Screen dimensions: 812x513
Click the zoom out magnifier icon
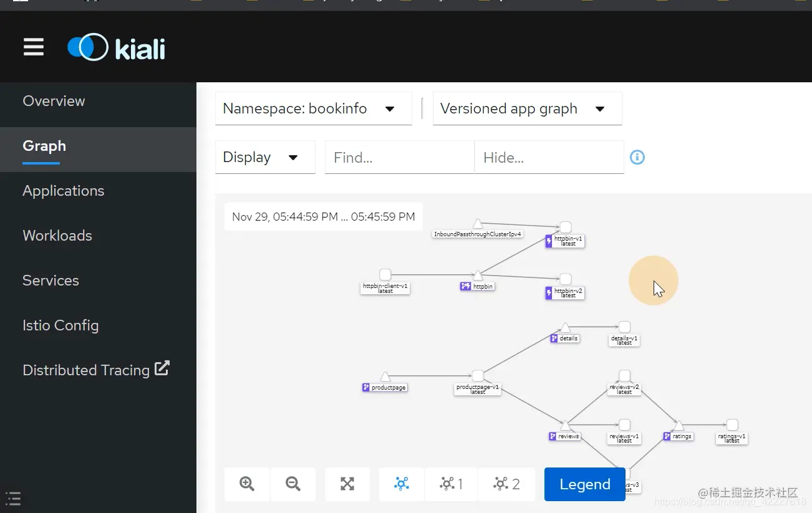coord(293,484)
